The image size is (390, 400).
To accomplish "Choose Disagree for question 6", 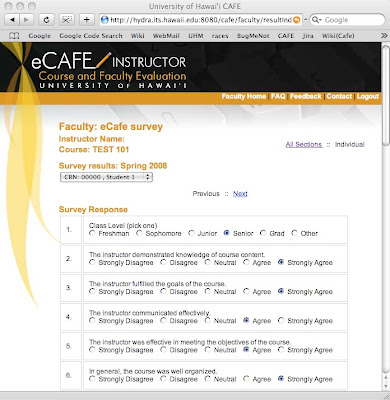I will tap(163, 379).
